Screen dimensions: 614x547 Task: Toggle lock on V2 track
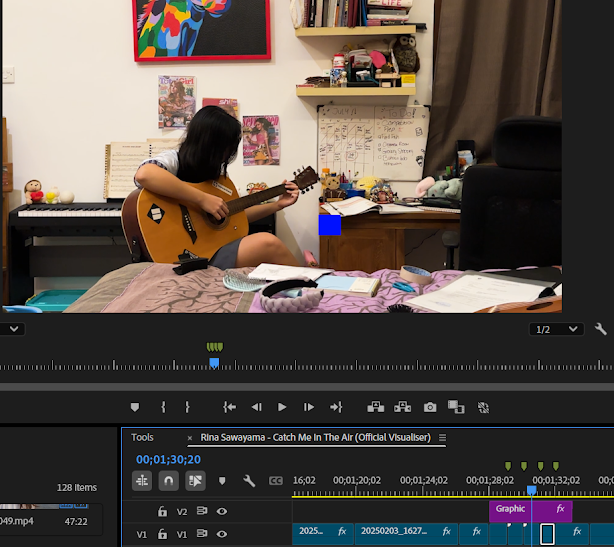coord(162,511)
